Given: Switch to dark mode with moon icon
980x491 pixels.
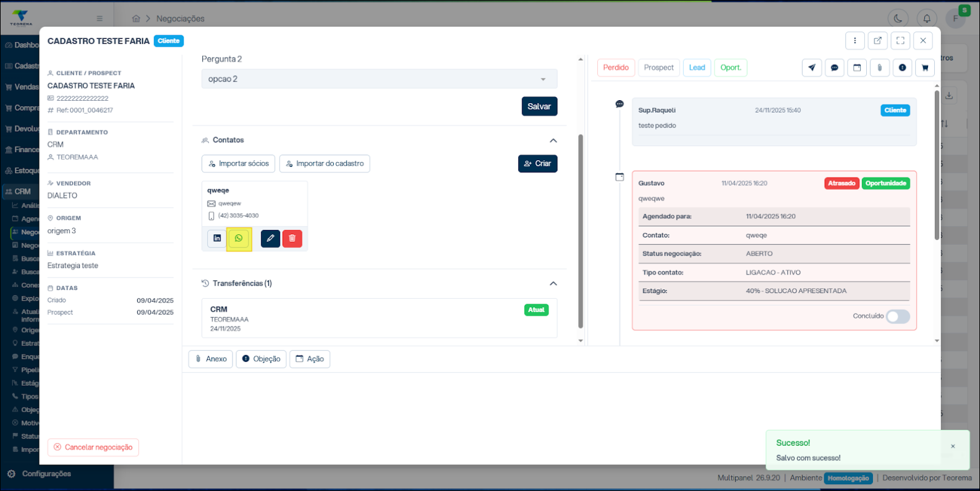Looking at the screenshot, I should point(898,19).
